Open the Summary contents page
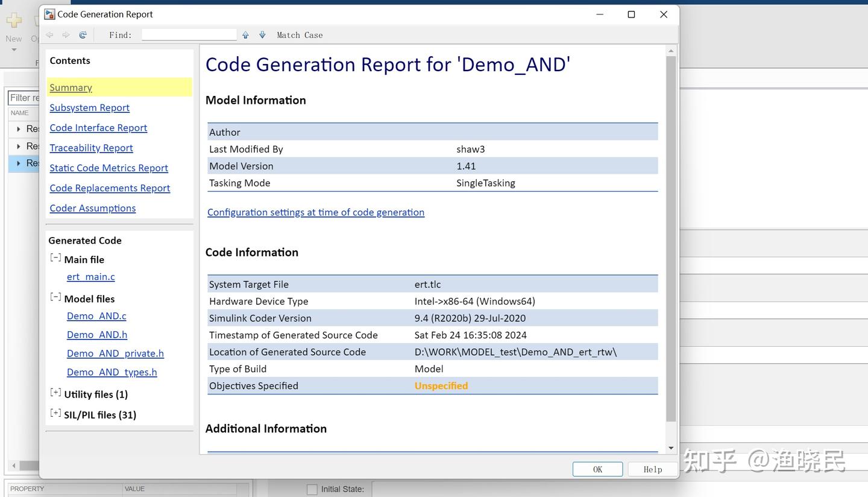Image resolution: width=868 pixels, height=497 pixels. click(x=71, y=87)
